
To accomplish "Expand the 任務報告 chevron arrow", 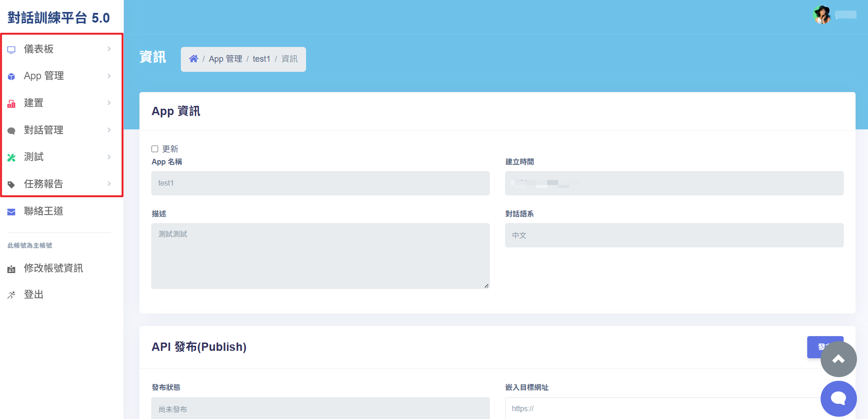I will 109,184.
